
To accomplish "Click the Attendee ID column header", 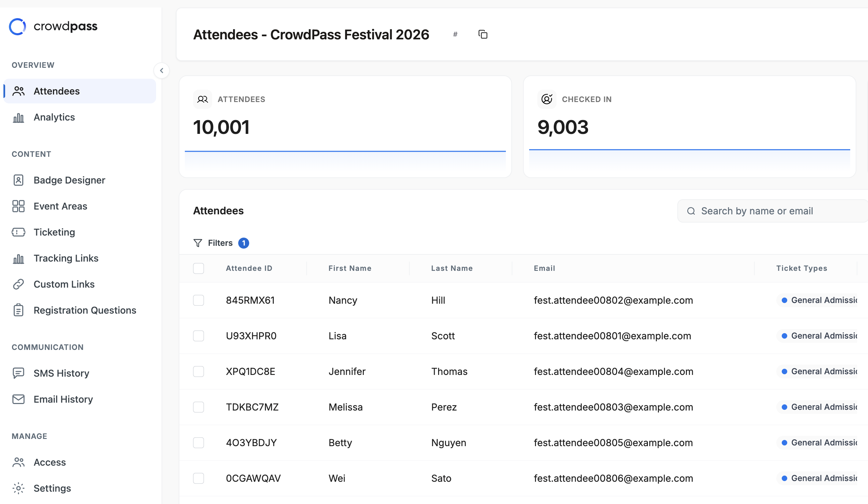I will (x=249, y=268).
